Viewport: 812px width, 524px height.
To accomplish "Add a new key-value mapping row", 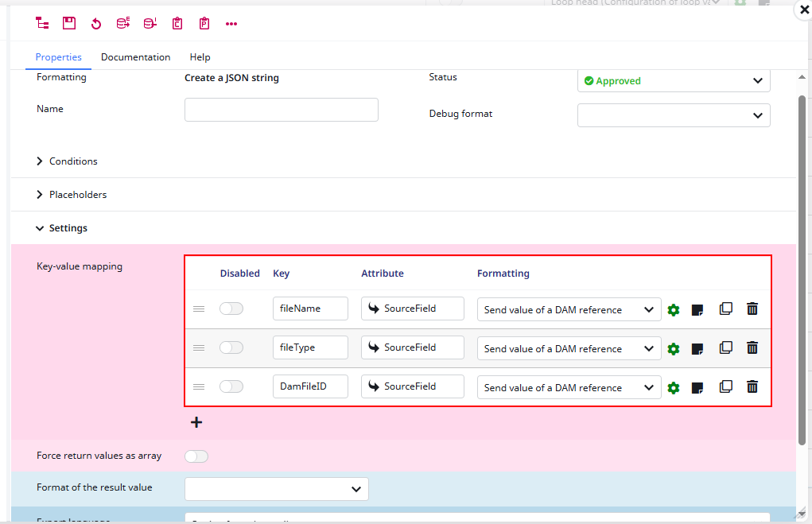I will click(196, 422).
